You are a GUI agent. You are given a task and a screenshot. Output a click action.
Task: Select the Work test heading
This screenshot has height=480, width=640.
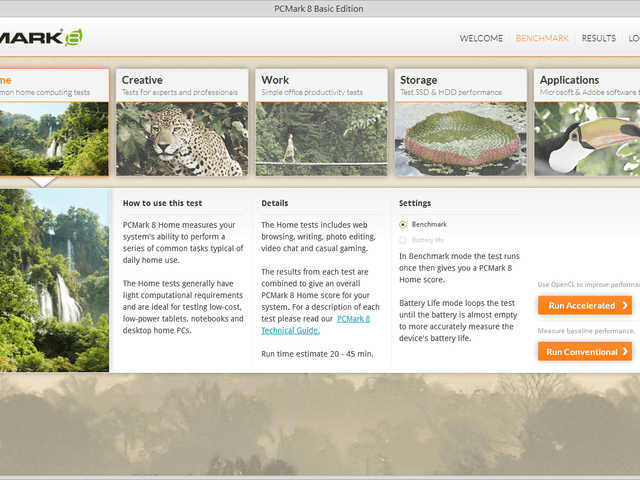point(275,80)
